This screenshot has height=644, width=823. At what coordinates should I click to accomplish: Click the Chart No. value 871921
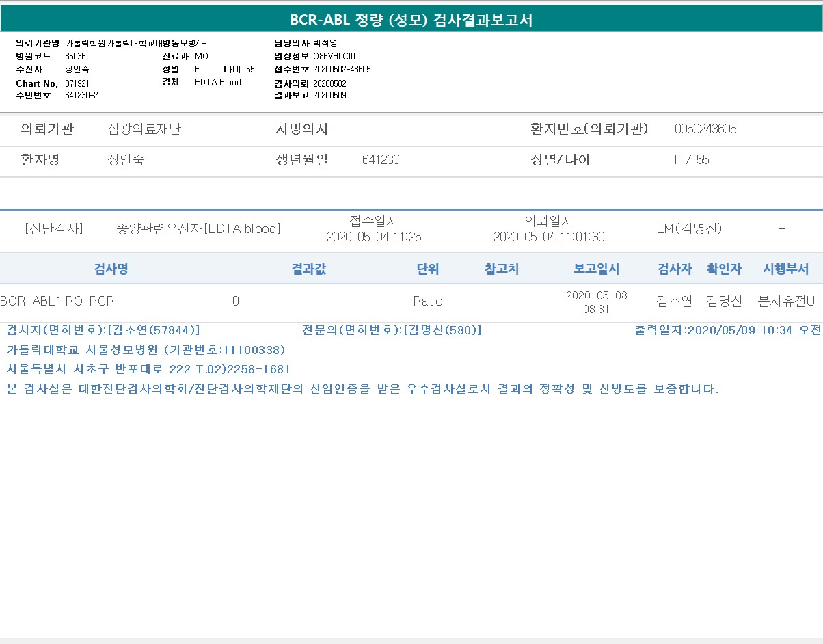coord(77,83)
